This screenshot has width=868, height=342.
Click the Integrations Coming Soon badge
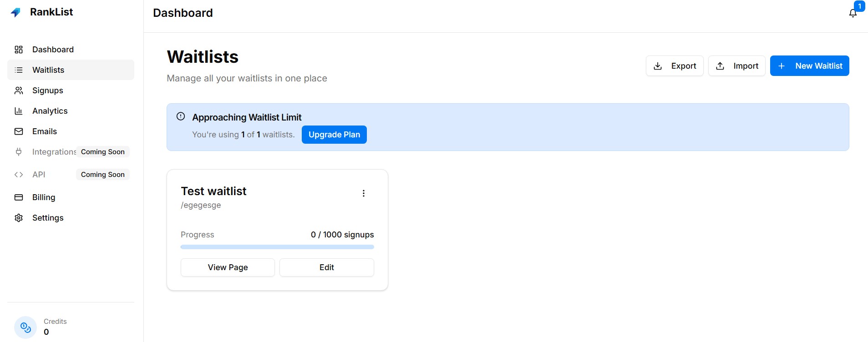click(x=102, y=151)
